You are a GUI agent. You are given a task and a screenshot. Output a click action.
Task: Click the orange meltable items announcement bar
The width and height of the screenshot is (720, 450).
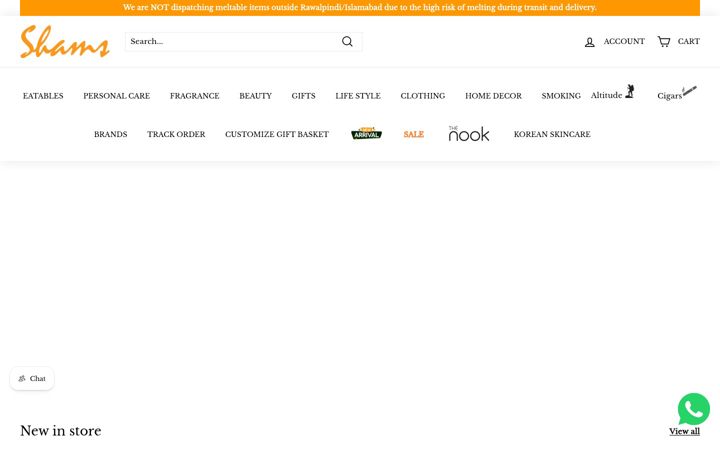tap(360, 7)
